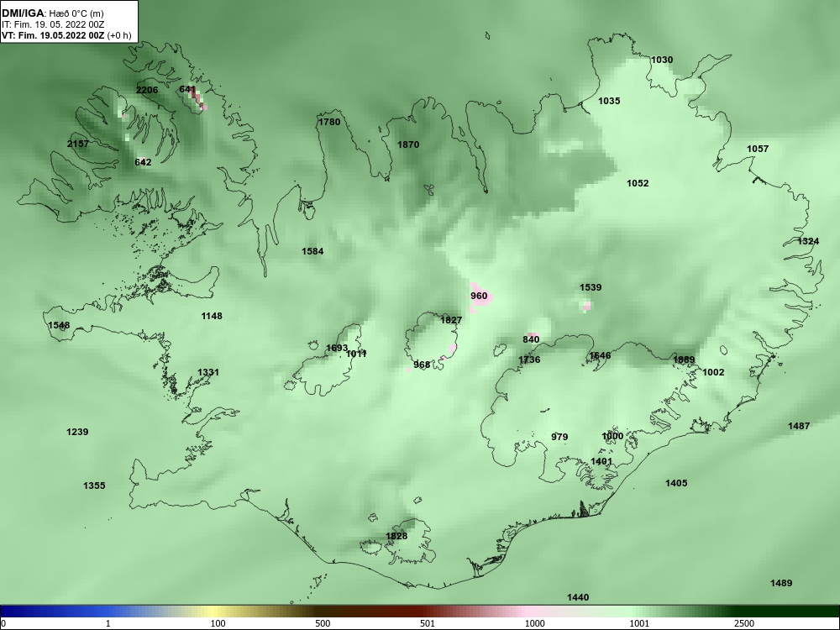Select the map value 642
Screen dimensions: 840x630
pyautogui.click(x=143, y=162)
